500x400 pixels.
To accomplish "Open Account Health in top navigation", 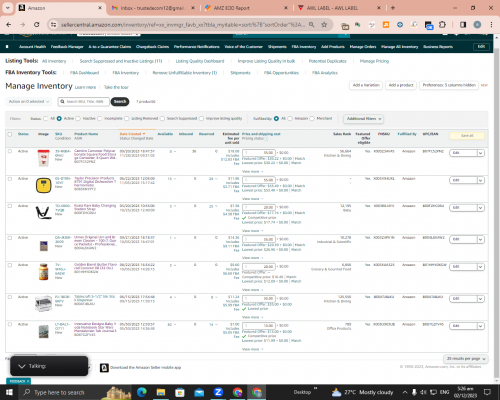I will coord(32,47).
